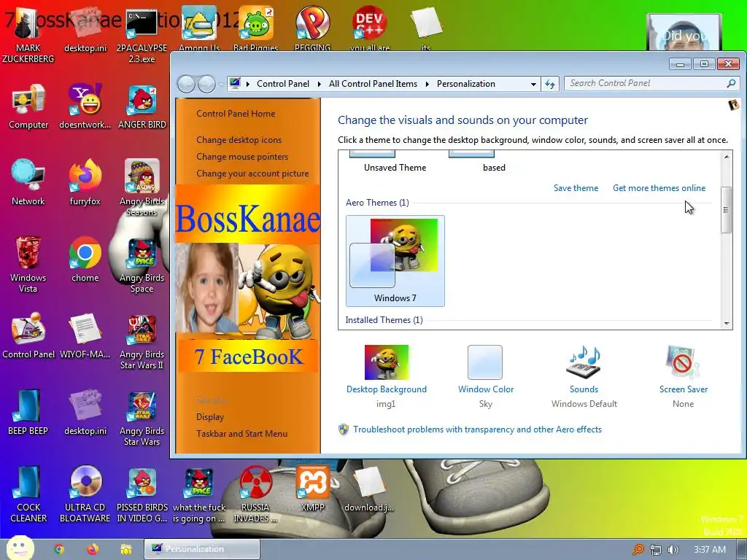This screenshot has height=560, width=747.
Task: Select the WIYOF-MA document icon
Action: click(85, 335)
